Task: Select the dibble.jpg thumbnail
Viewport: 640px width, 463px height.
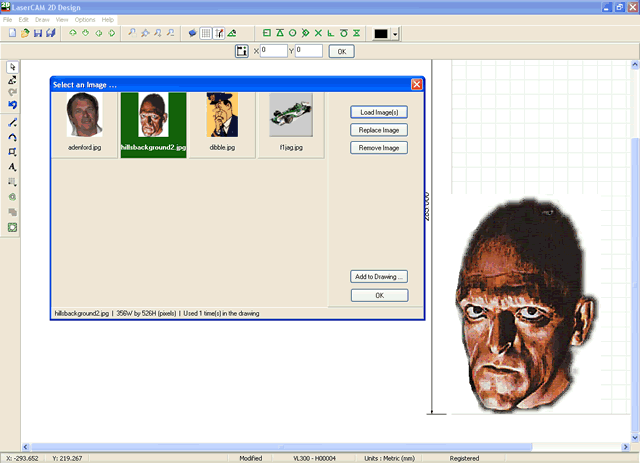Action: coord(222,125)
